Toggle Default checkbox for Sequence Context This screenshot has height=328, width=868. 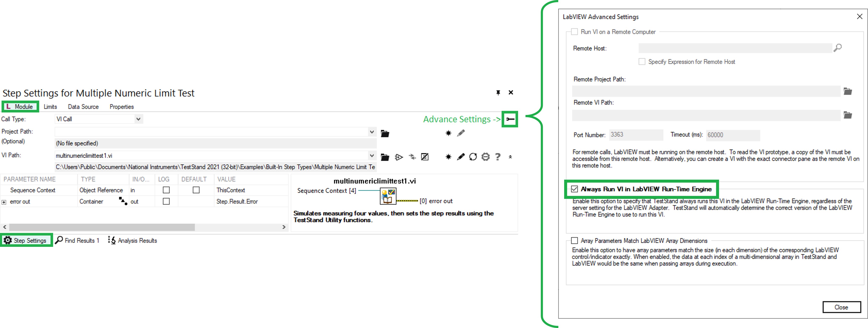click(x=196, y=190)
